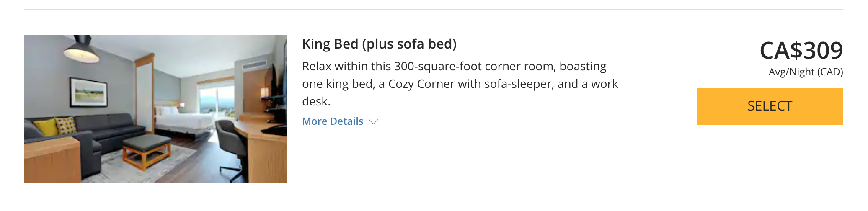Click the desk chair in the room photo

coord(230,142)
